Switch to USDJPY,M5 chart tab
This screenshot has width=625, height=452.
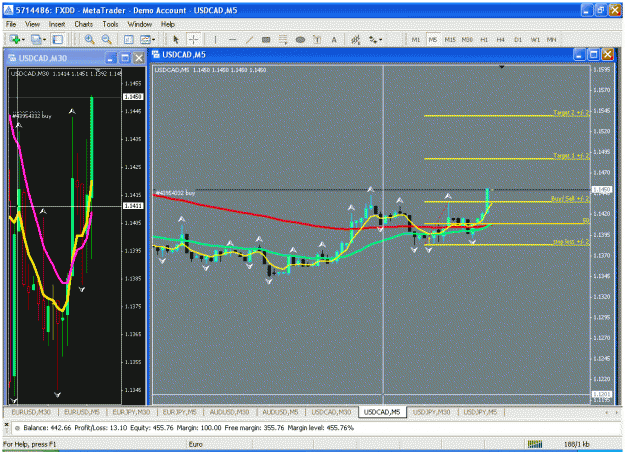tap(480, 412)
